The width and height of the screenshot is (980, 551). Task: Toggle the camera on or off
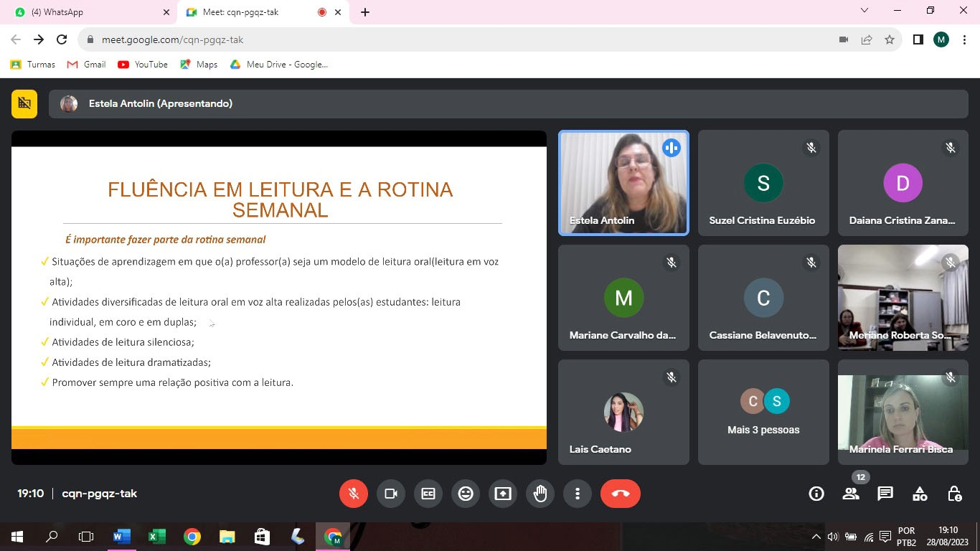click(x=391, y=494)
